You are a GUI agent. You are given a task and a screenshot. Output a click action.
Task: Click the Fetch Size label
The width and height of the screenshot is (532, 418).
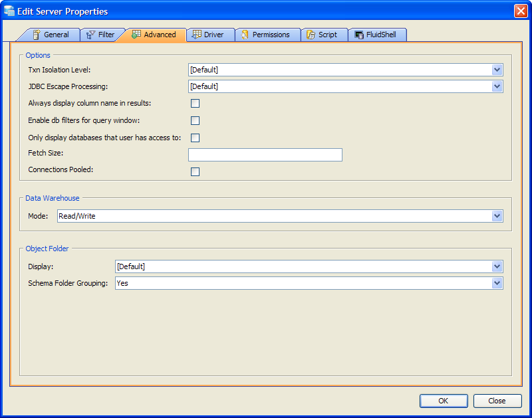46,153
